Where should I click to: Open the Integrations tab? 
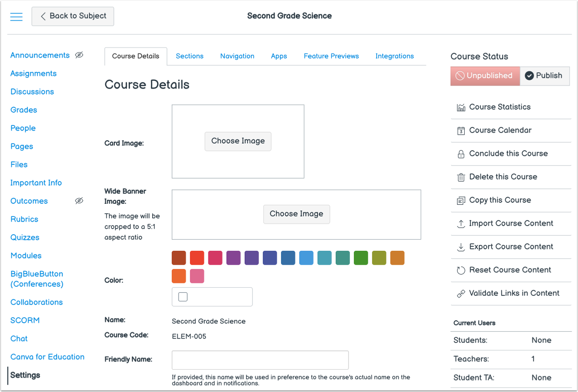[394, 56]
